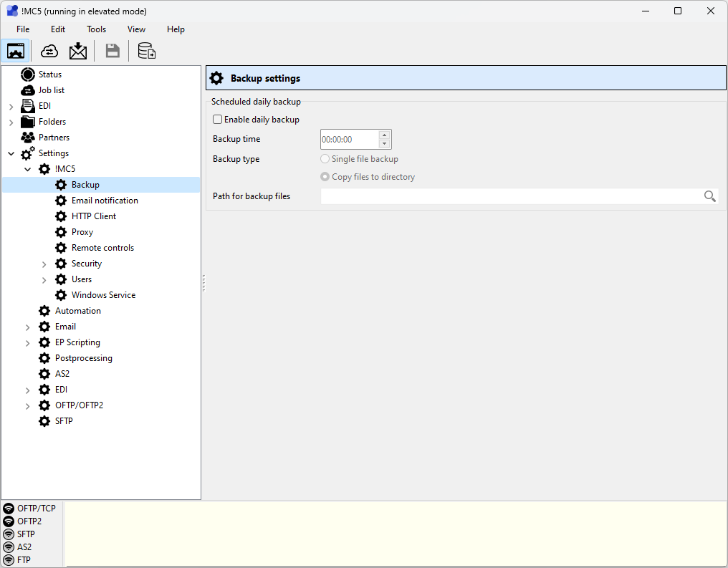
Task: Click the image view toolbar icon
Action: tap(16, 51)
